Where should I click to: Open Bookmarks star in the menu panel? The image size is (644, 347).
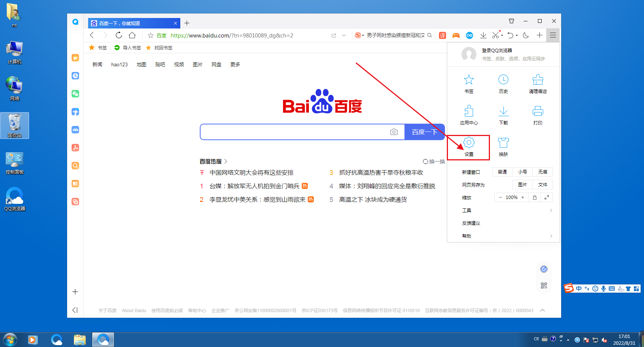click(x=469, y=84)
